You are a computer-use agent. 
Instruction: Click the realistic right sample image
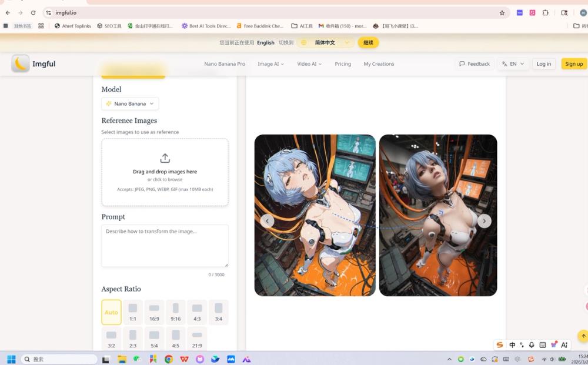438,215
